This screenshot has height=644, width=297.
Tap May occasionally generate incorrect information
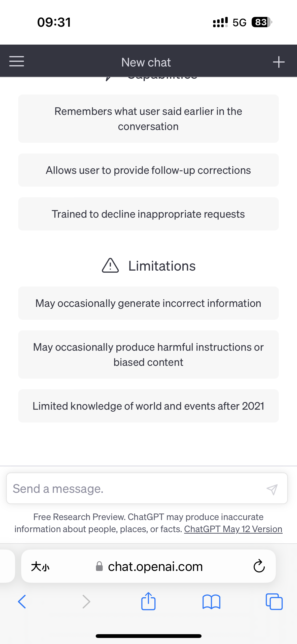148,303
